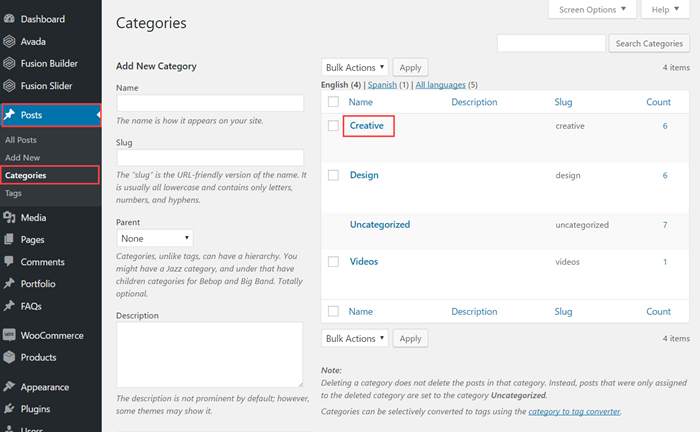
Task: Click the new category Slug input field
Action: (x=210, y=158)
